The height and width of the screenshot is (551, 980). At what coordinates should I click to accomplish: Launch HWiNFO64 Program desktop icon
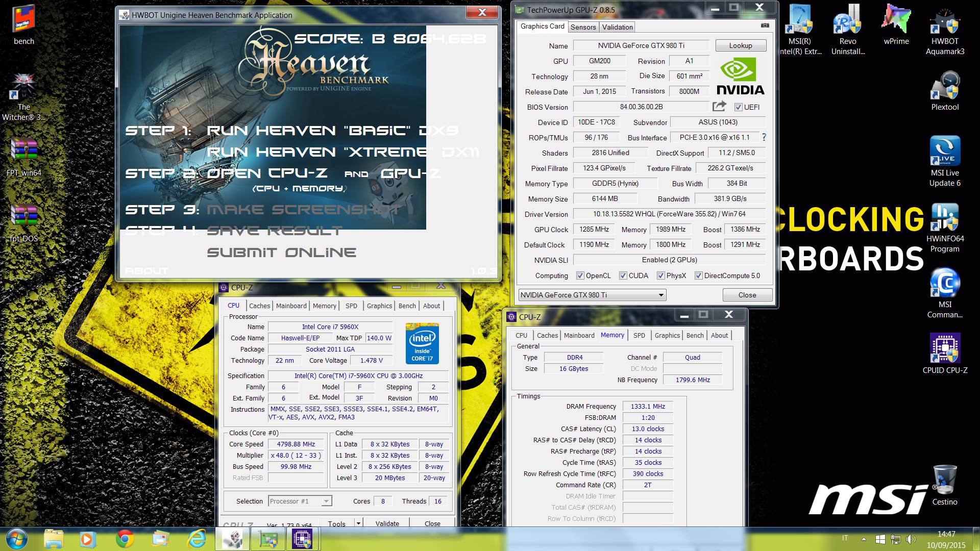945,228
